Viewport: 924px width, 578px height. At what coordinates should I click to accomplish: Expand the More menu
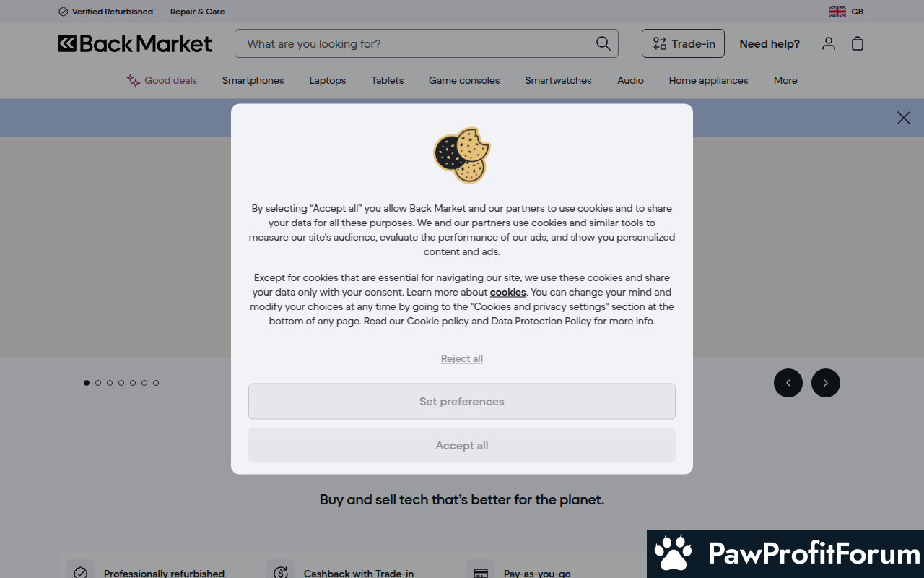coord(785,80)
